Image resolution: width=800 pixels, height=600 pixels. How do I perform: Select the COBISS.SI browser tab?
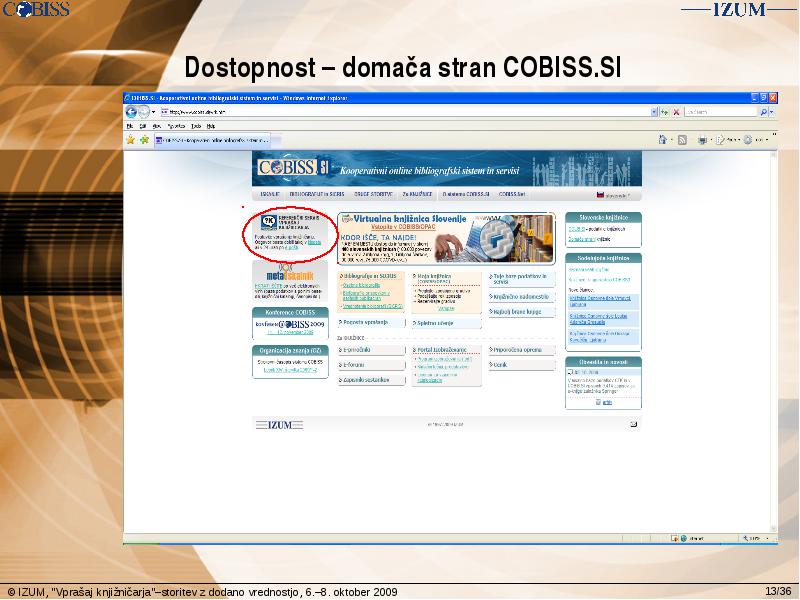[x=213, y=139]
